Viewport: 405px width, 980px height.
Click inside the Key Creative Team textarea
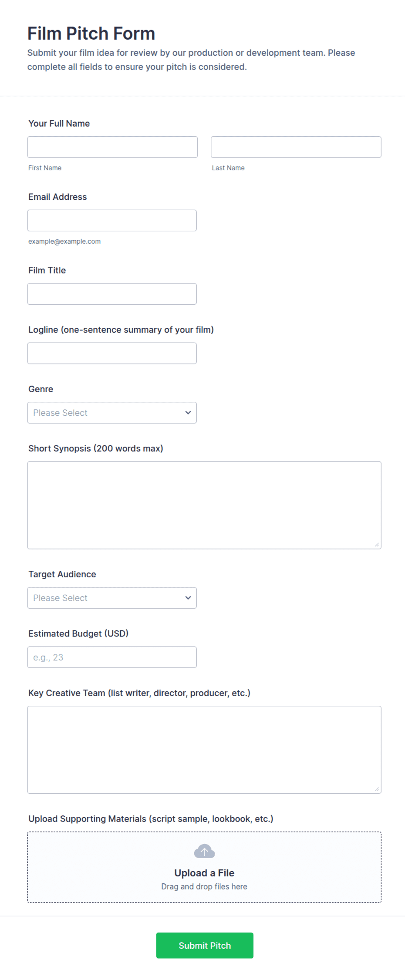pyautogui.click(x=204, y=750)
